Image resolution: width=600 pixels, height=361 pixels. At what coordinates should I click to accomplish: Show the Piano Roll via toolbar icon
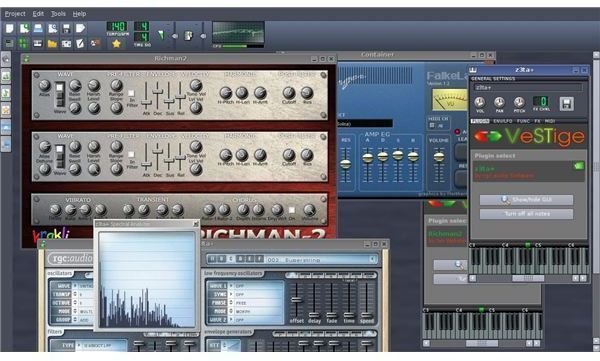[x=38, y=43]
